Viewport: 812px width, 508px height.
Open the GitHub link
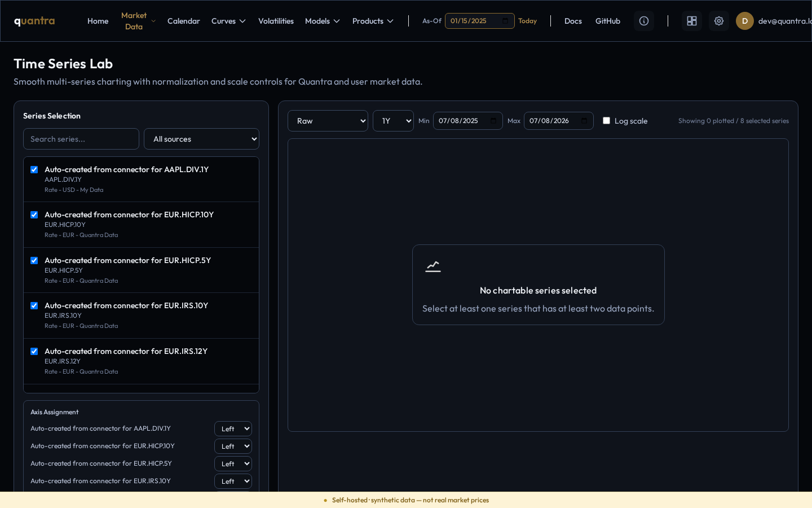608,21
